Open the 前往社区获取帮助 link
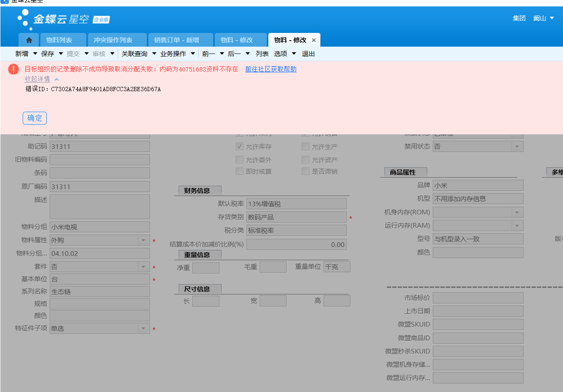The image size is (563, 392). click(271, 69)
